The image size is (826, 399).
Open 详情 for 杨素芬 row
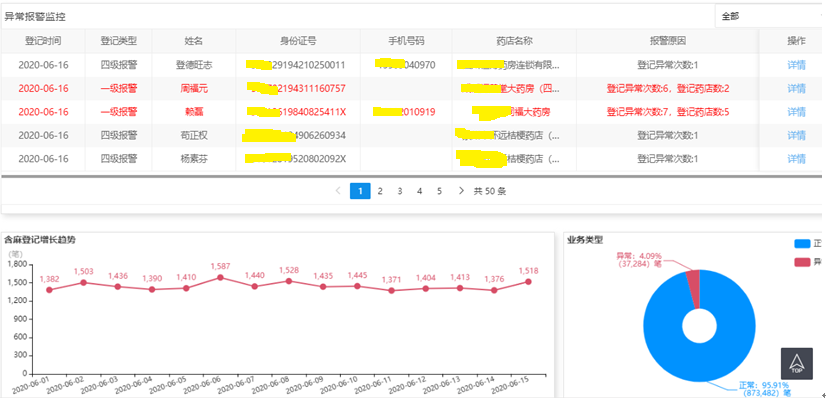click(x=796, y=159)
